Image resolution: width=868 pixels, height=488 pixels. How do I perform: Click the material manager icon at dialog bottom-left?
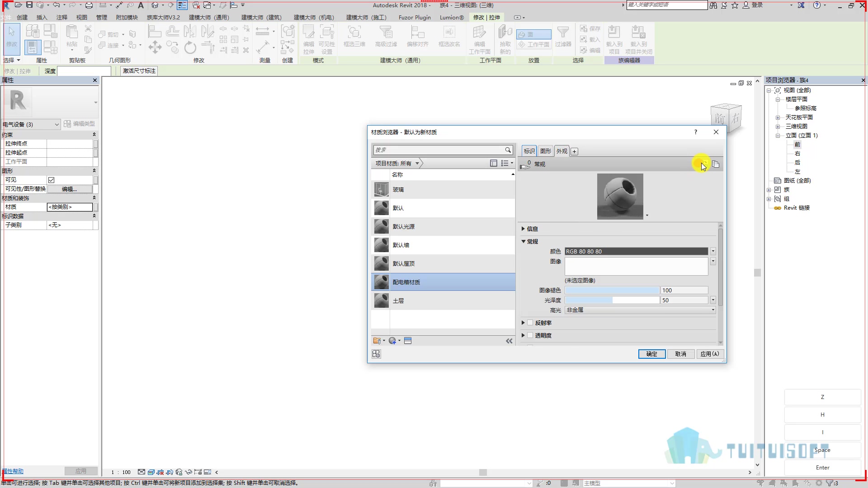point(376,354)
